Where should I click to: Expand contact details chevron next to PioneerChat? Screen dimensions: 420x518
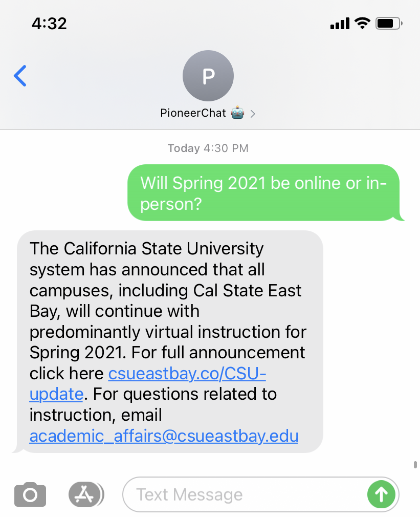(253, 114)
